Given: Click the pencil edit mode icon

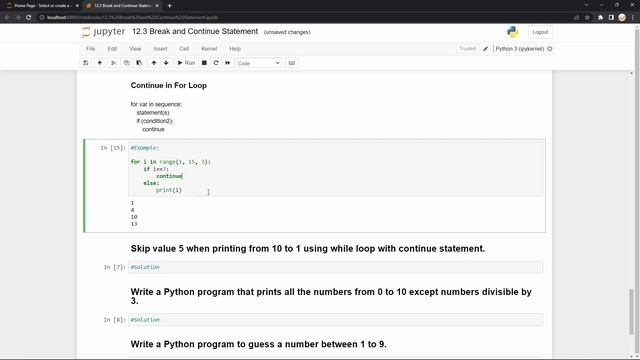Looking at the screenshot, I should coord(485,49).
